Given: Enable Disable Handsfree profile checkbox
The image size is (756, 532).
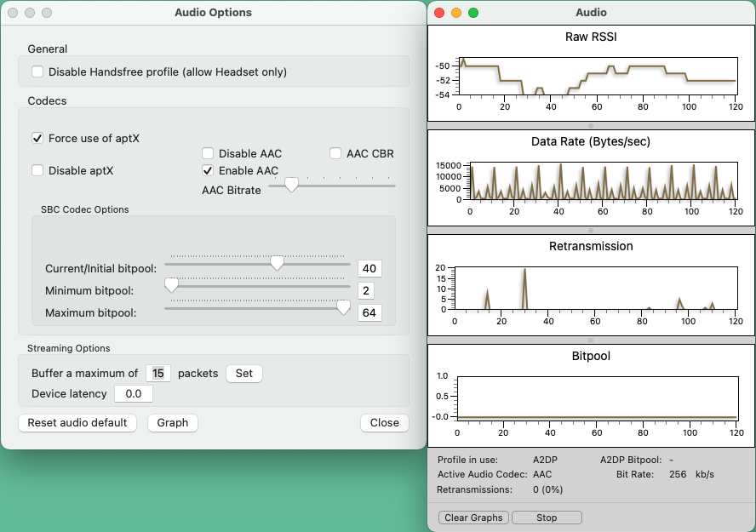Looking at the screenshot, I should [x=37, y=72].
